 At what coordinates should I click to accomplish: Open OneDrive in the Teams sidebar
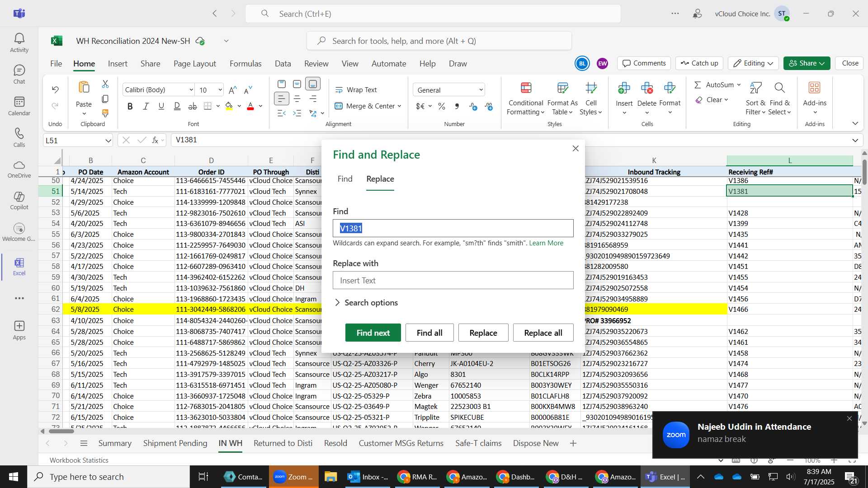click(x=19, y=169)
